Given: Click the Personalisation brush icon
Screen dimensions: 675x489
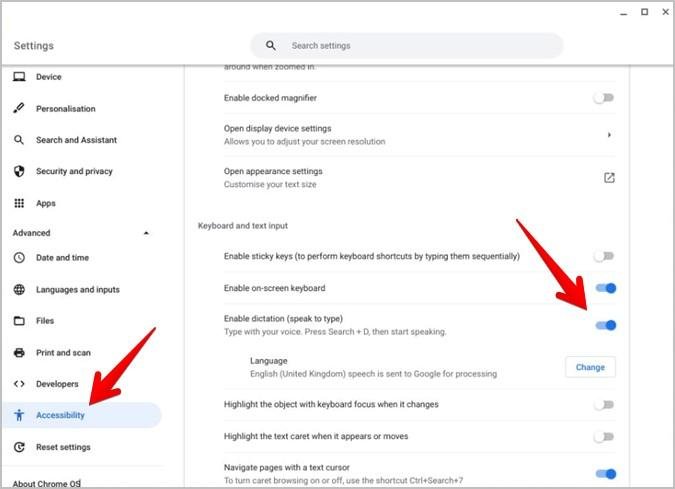Looking at the screenshot, I should tap(19, 109).
